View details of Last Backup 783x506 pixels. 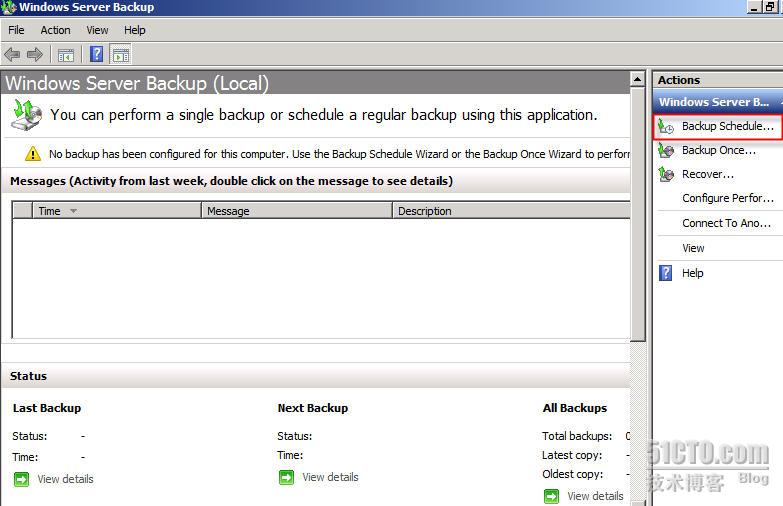pyautogui.click(x=65, y=479)
